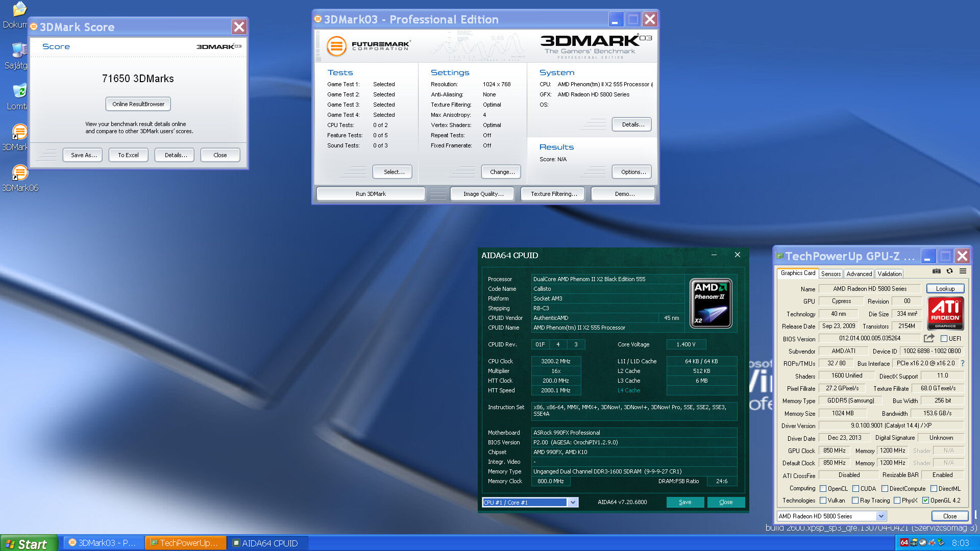
Task: Click the gray round arrow tray icon
Action: tap(923, 543)
